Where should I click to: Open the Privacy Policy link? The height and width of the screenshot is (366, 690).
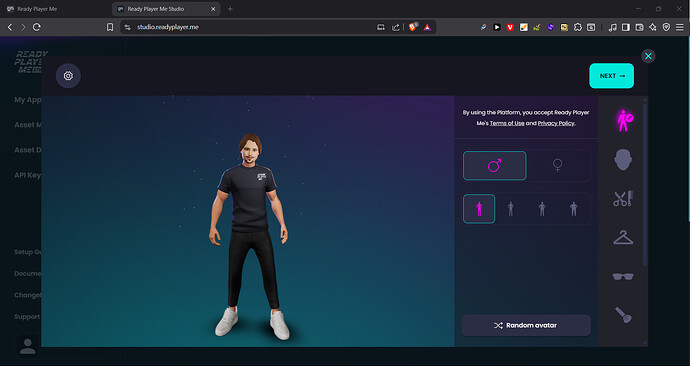click(x=556, y=123)
